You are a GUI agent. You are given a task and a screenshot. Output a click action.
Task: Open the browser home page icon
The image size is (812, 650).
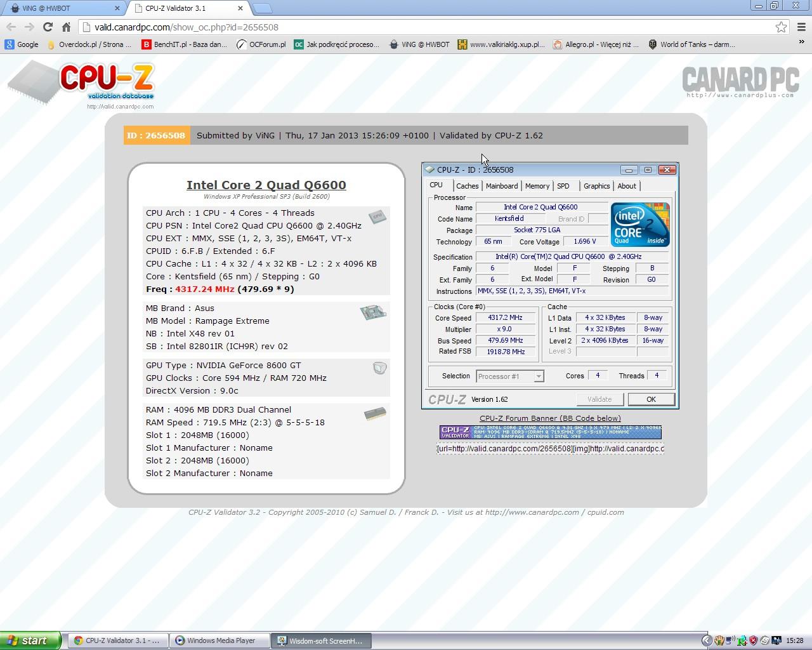(66, 27)
